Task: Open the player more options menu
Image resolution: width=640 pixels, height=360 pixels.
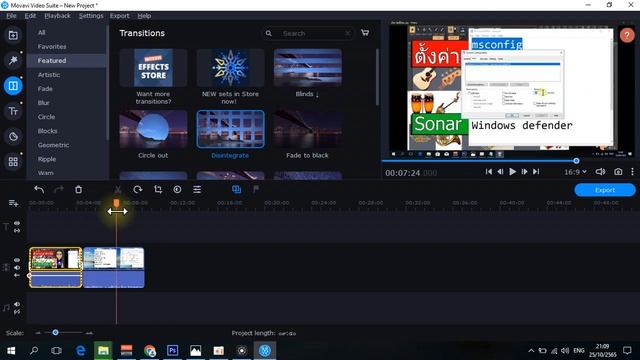Action: point(632,172)
